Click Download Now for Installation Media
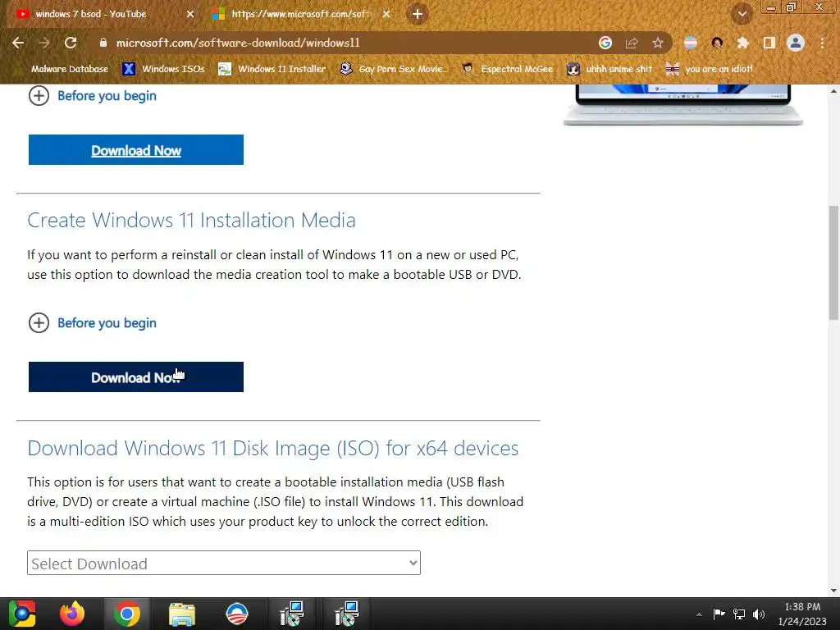Viewport: 840px width, 630px height. pyautogui.click(x=136, y=377)
